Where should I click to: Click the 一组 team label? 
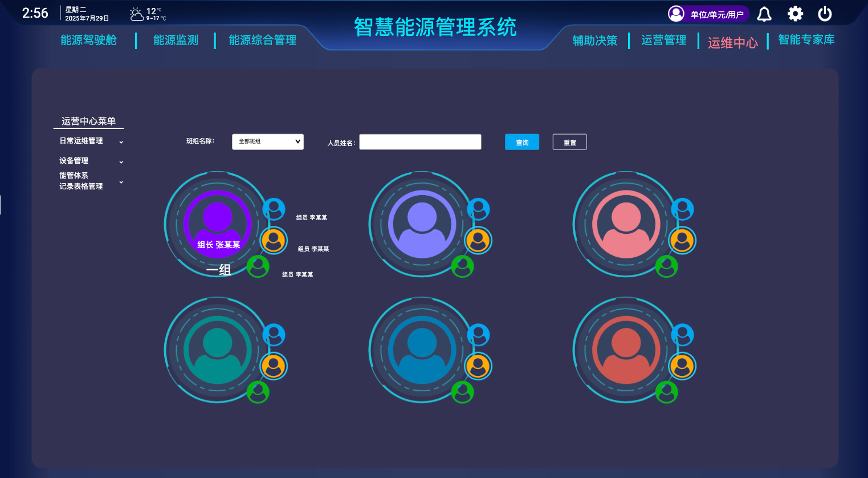point(218,270)
